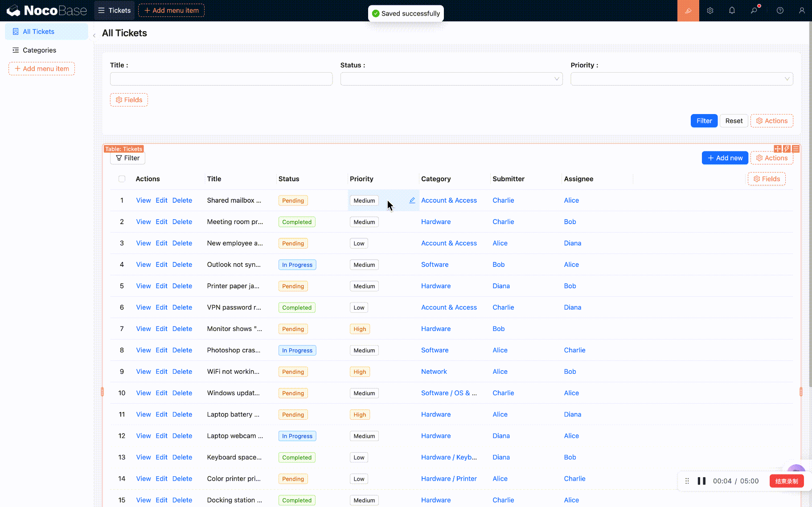
Task: Collapse the left sidebar with the chevron
Action: (94, 36)
